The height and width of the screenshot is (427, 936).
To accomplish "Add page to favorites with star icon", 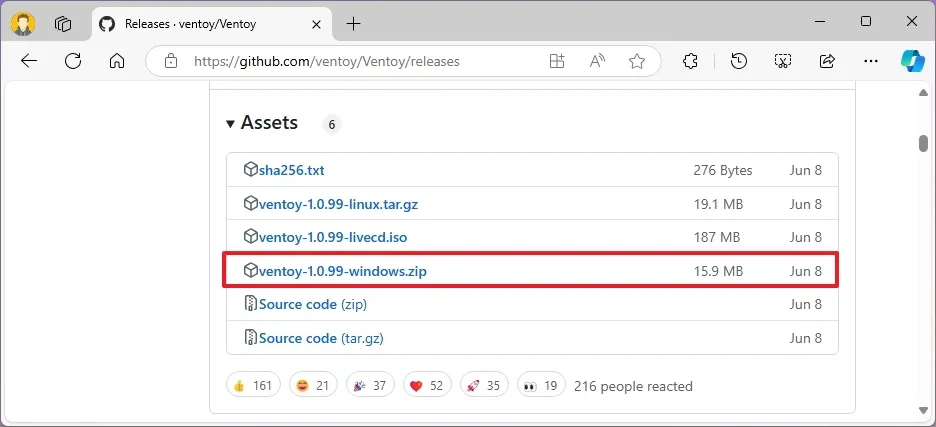I will click(637, 61).
